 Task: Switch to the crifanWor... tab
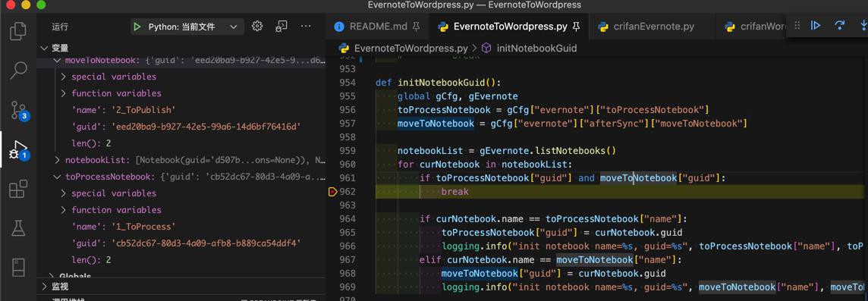756,26
